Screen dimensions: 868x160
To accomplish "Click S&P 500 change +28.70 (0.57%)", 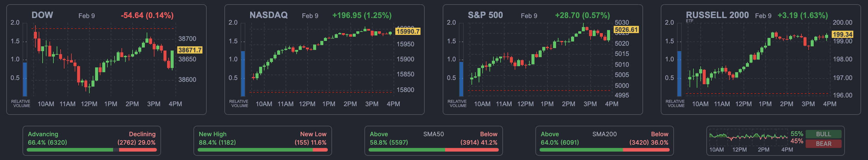I will coord(582,15).
